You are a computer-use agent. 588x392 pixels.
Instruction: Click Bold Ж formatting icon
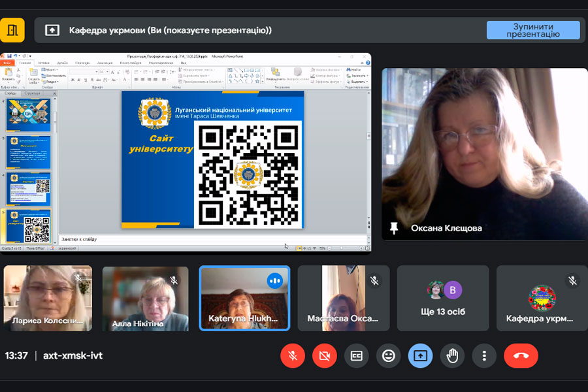(73, 80)
